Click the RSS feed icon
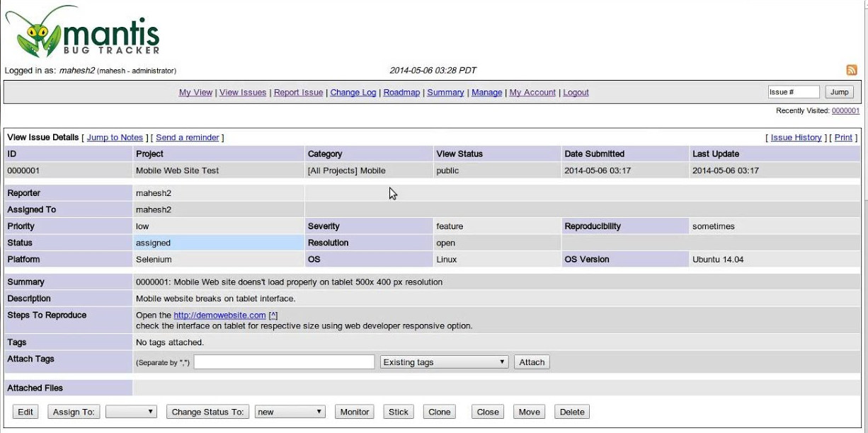The image size is (868, 433). click(x=852, y=70)
